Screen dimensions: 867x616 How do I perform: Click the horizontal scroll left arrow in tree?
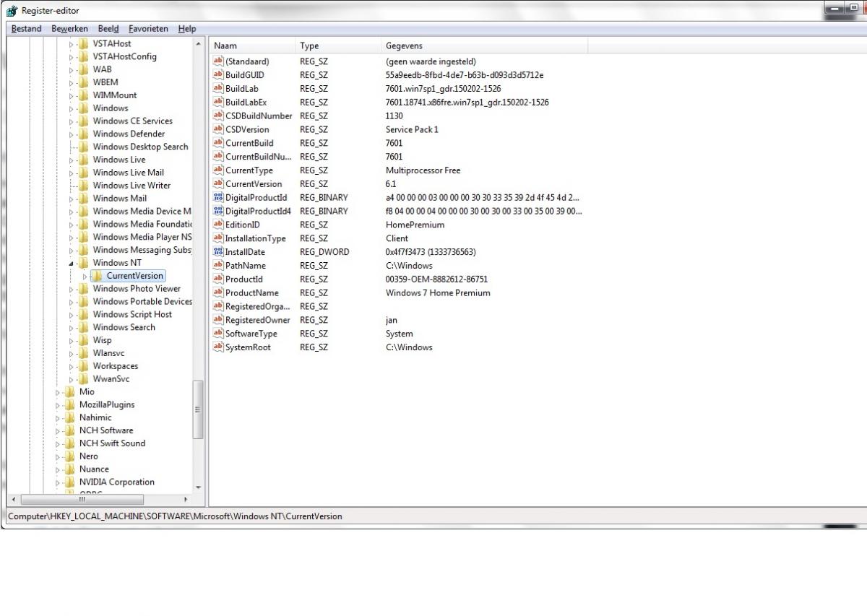[x=13, y=499]
